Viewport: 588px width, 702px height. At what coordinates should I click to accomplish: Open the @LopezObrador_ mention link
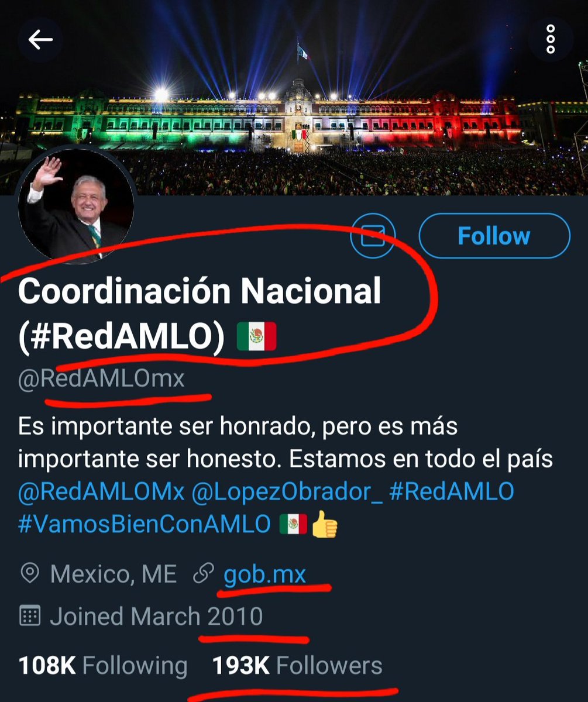point(287,492)
